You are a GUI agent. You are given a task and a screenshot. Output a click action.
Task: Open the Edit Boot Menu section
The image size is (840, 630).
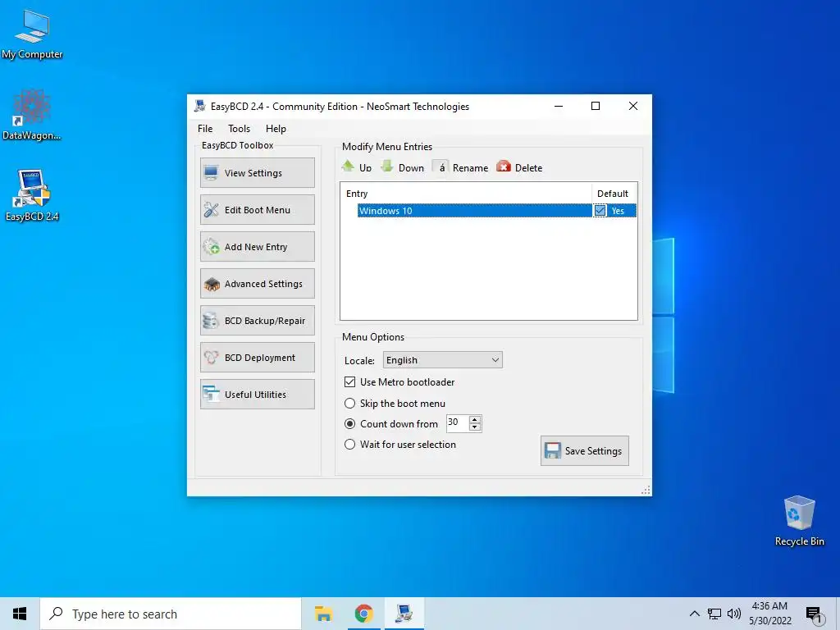(x=257, y=209)
